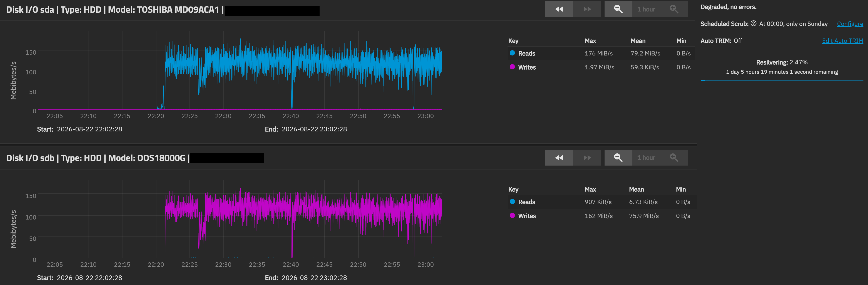Screen dimensions: 868x285
Task: Click the "75.9 MiB/s" mean writes value
Action: click(x=644, y=216)
